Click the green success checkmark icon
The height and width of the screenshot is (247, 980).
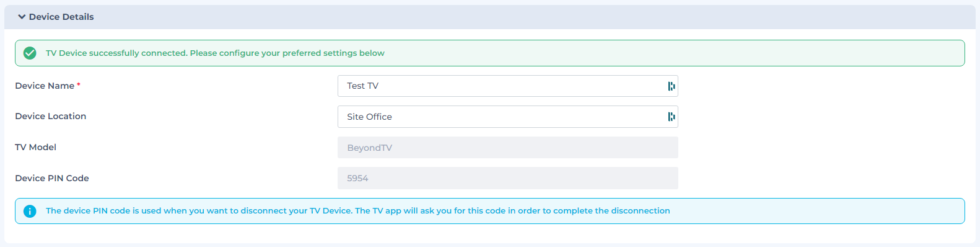coord(30,53)
